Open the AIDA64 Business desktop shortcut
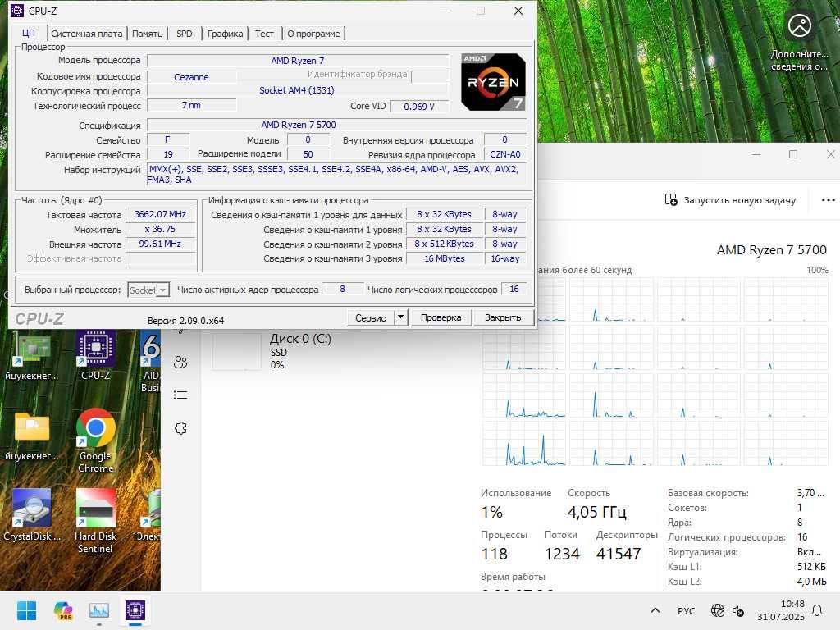This screenshot has width=840, height=630. pos(151,361)
